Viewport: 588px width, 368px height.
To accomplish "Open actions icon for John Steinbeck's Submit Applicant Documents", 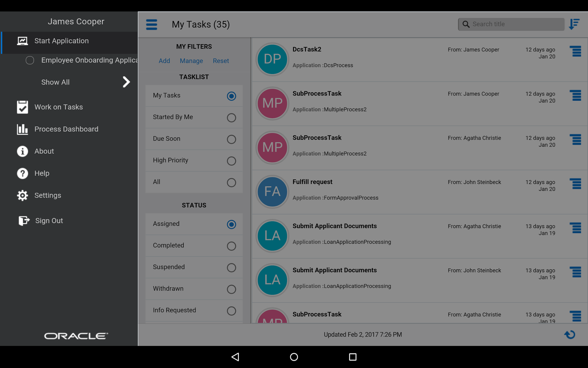I will coord(575,272).
